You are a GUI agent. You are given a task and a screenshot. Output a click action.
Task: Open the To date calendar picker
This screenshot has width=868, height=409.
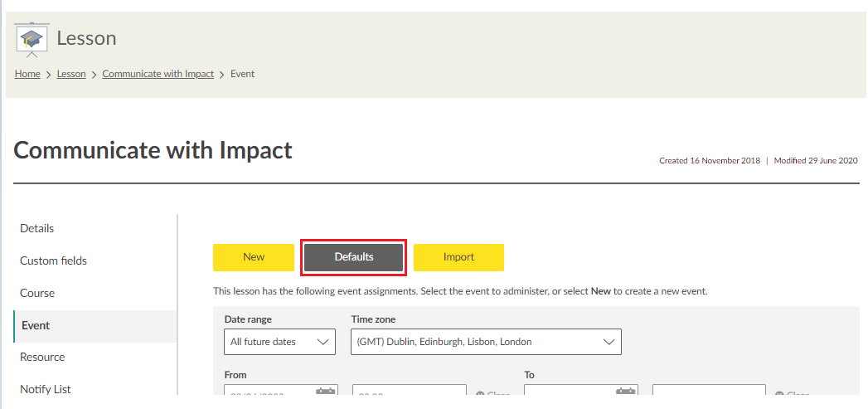(626, 392)
